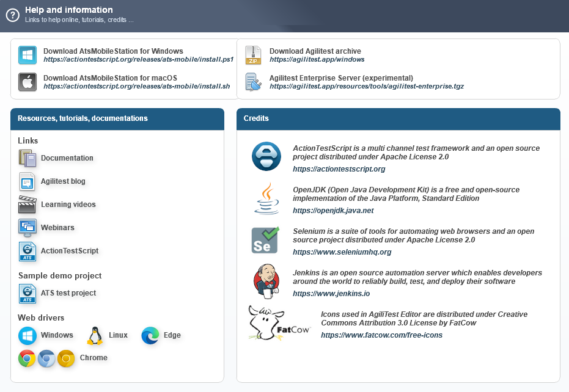Click the Apple logo icon for macOS download
569x392 pixels.
coord(28,82)
